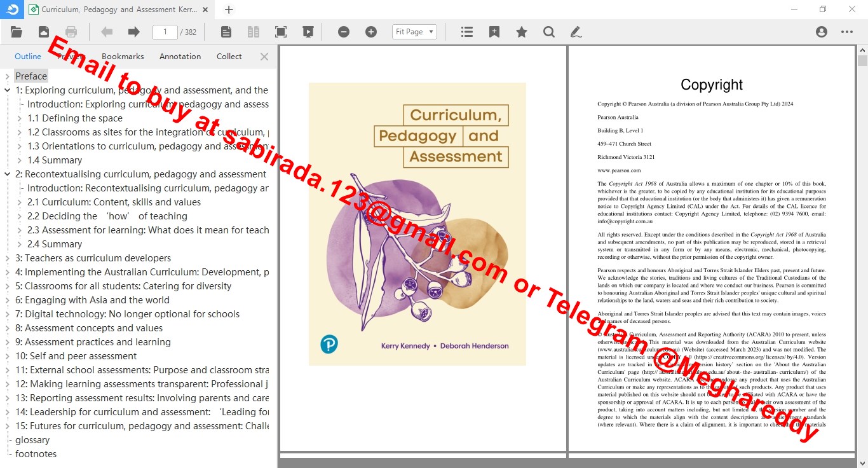868x468 pixels.
Task: Switch to full screen view icon
Action: 280,32
